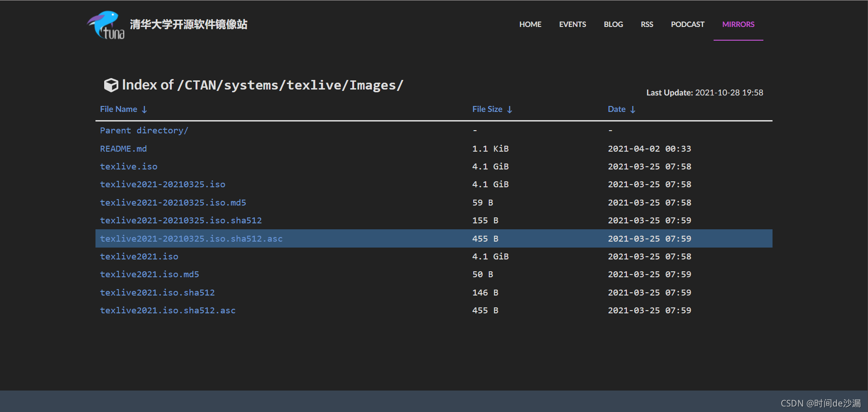Click the Last Update timestamp text
Screen dimensions: 868x412
point(705,93)
